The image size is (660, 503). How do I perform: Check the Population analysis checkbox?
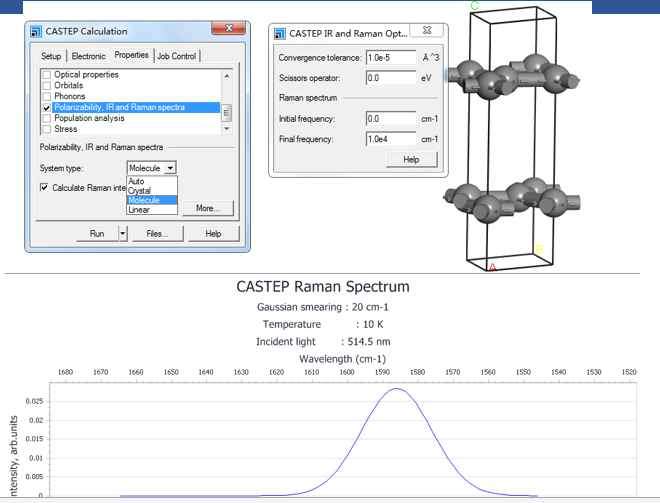[45, 118]
